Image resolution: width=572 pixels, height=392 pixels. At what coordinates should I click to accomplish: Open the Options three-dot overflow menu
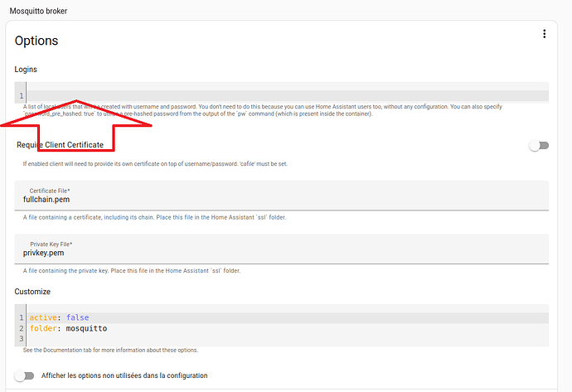(x=544, y=34)
